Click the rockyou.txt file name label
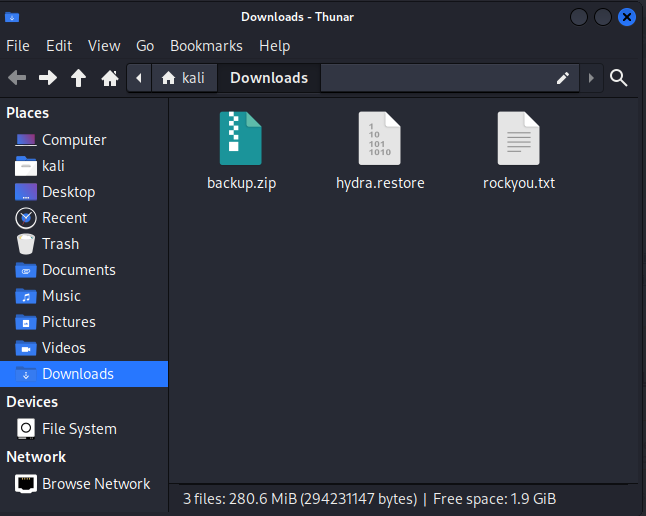646x516 pixels. pos(519,183)
